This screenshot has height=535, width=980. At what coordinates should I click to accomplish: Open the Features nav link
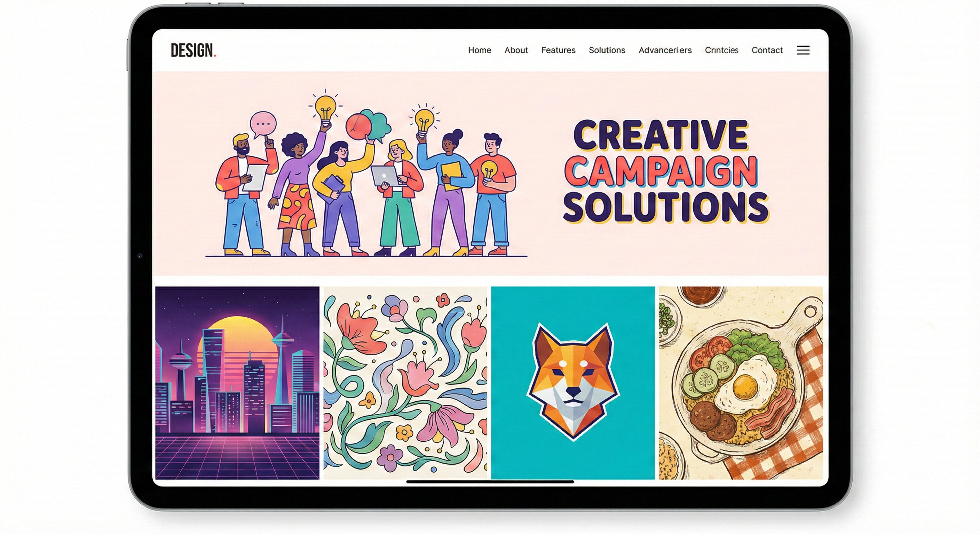(558, 50)
